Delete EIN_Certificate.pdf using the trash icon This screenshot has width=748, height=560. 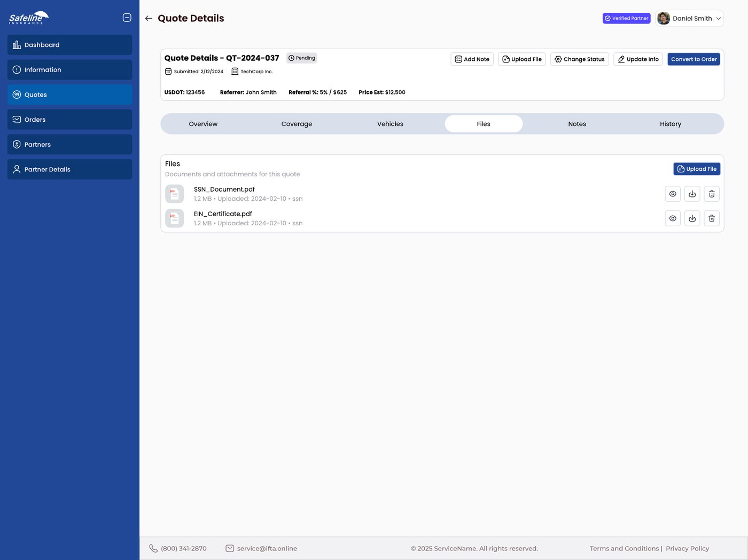[x=712, y=218]
